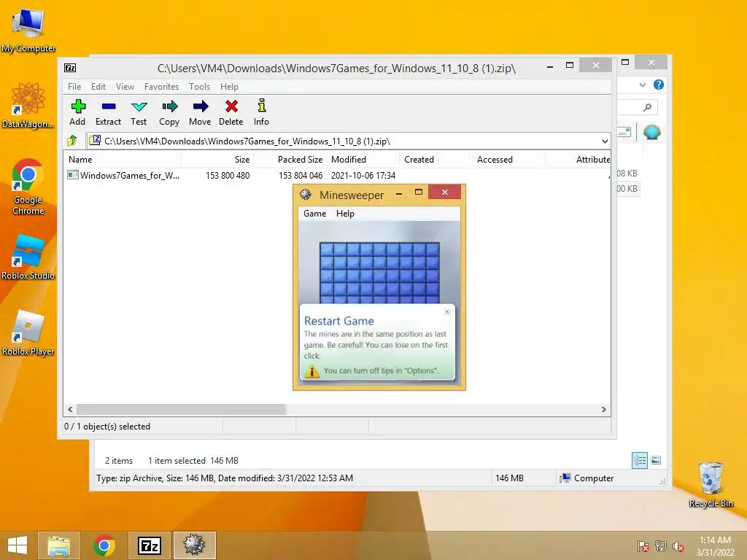
Task: Open the View menu in 7-Zip
Action: pos(125,87)
